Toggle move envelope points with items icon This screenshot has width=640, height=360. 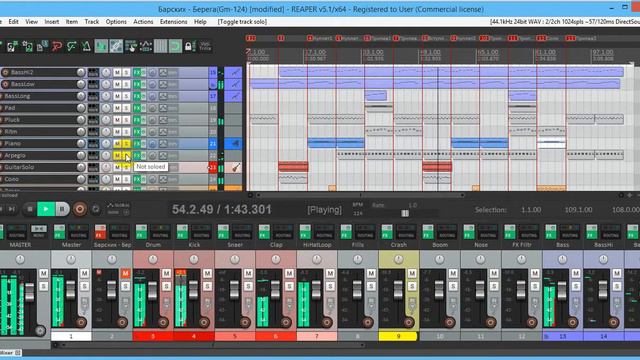tap(146, 46)
